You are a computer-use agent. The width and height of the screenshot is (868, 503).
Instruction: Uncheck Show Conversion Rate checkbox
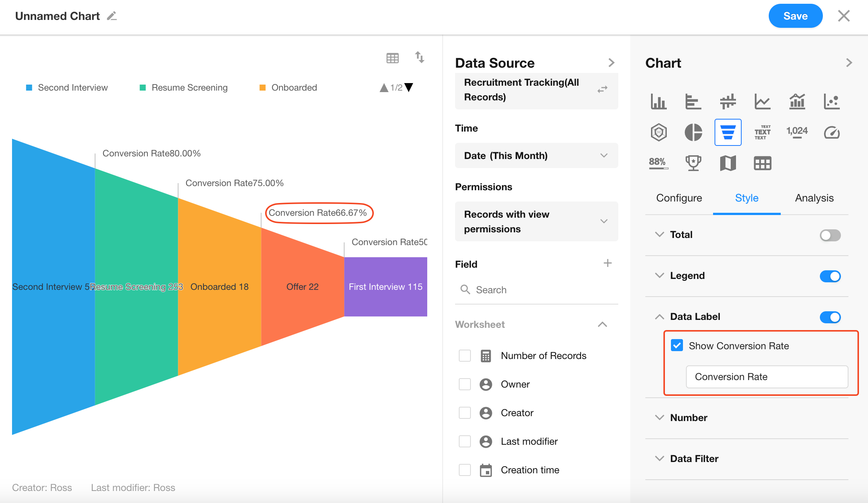677,345
